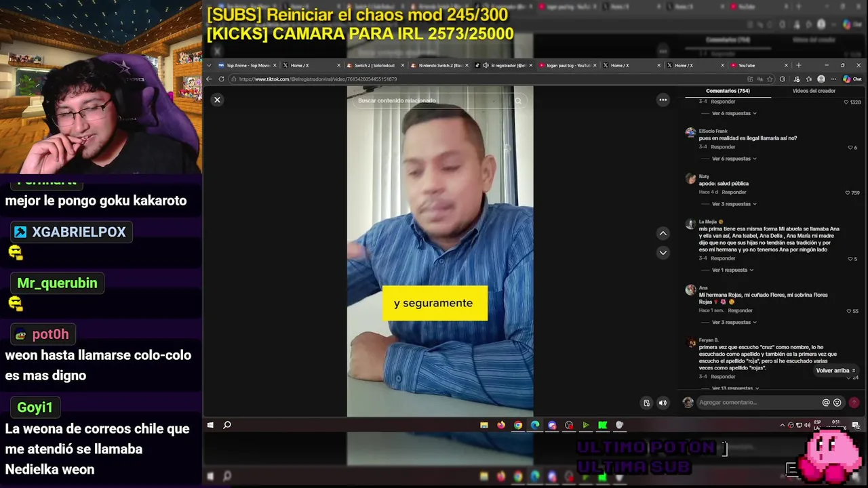Image resolution: width=868 pixels, height=488 pixels.
Task: Toggle the auto-scroll icon beside volume
Action: tap(646, 403)
